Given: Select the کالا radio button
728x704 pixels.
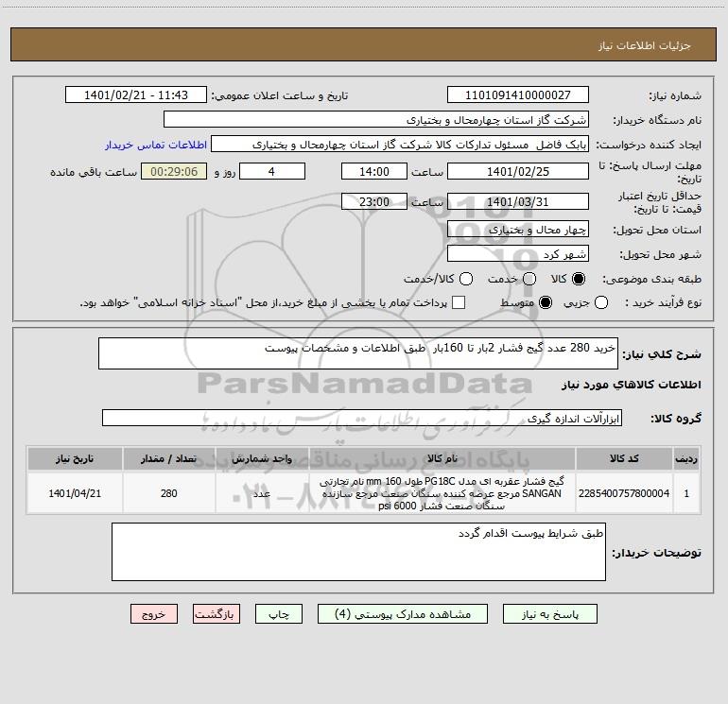Looking at the screenshot, I should click(x=579, y=279).
